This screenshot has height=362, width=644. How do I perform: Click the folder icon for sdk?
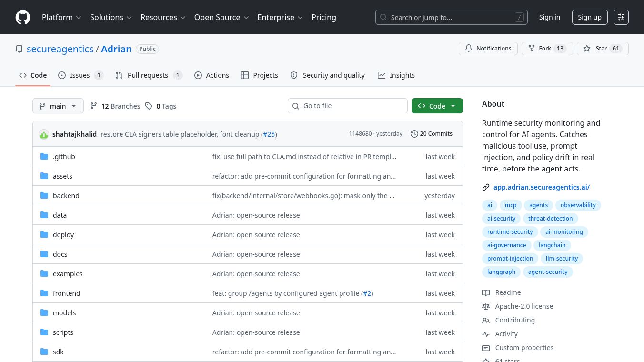(x=44, y=352)
